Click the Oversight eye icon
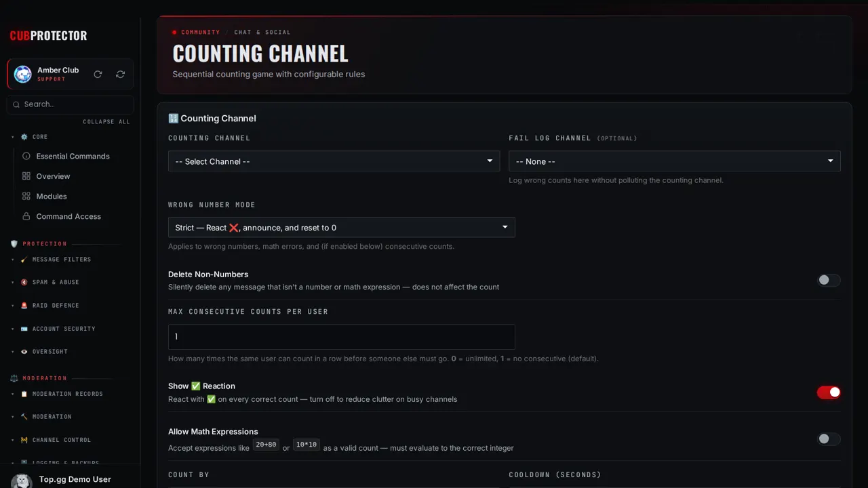This screenshot has width=868, height=488. tap(24, 352)
